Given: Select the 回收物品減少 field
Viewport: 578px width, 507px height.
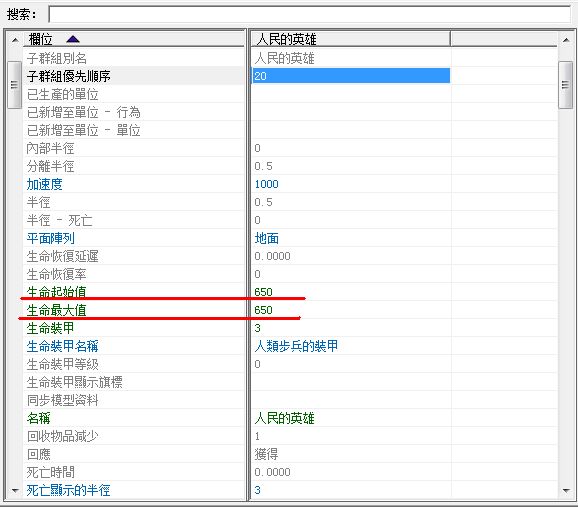Looking at the screenshot, I should pyautogui.click(x=133, y=436).
